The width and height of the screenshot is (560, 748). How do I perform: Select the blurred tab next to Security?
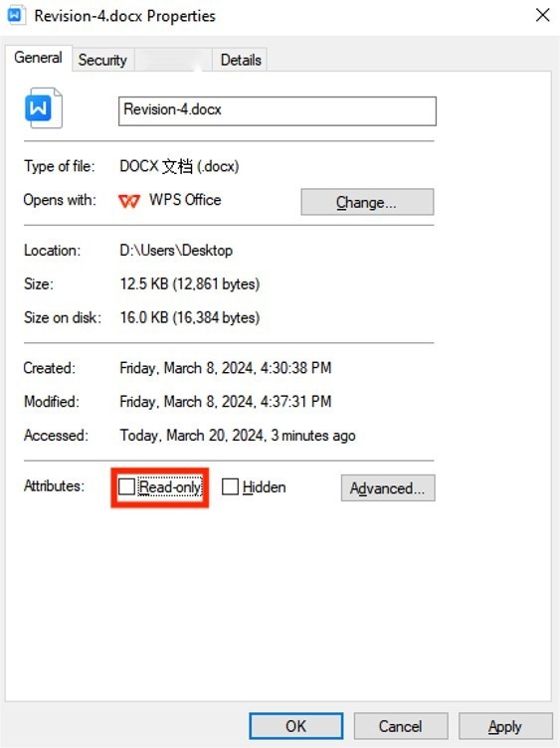[173, 60]
